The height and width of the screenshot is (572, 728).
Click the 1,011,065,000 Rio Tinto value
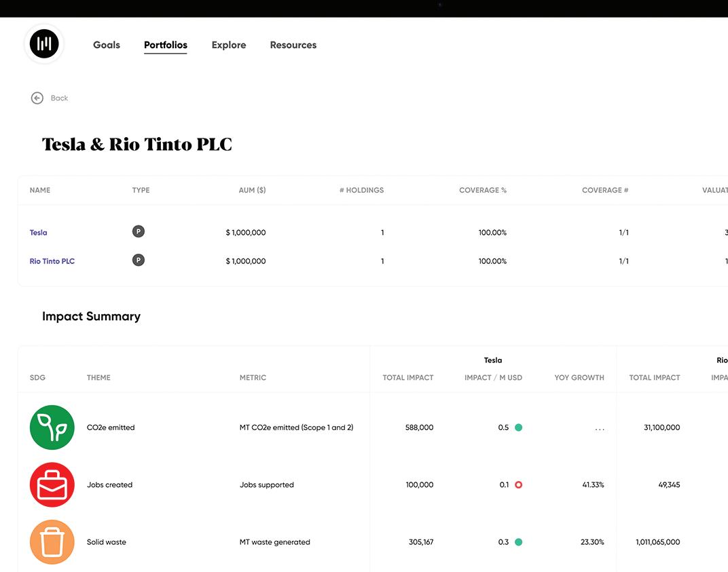point(658,542)
